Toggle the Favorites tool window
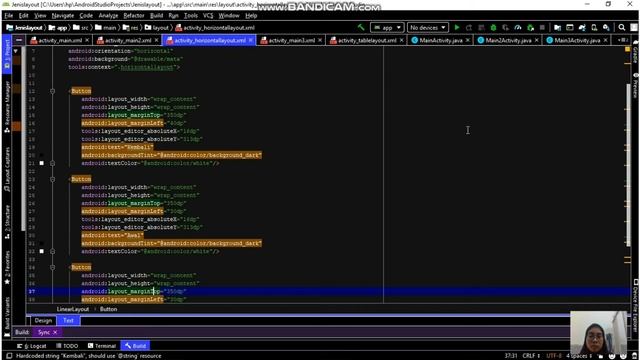The width and height of the screenshot is (640, 360). pyautogui.click(x=7, y=267)
